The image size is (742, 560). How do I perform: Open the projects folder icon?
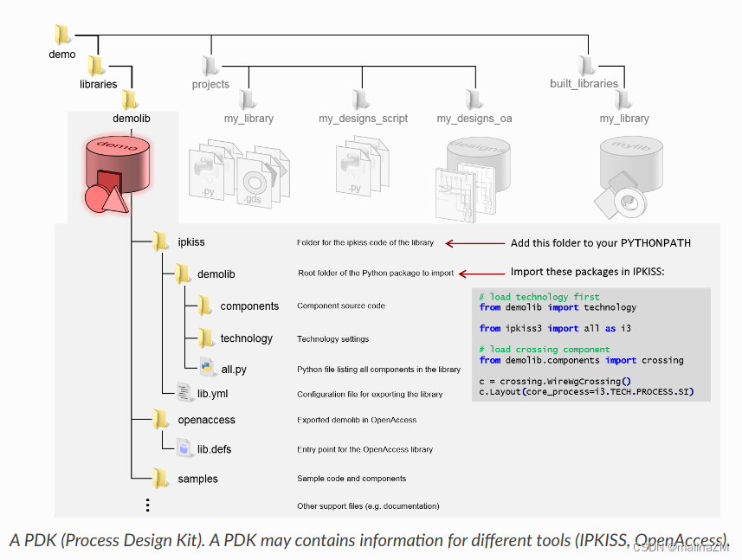(x=210, y=65)
